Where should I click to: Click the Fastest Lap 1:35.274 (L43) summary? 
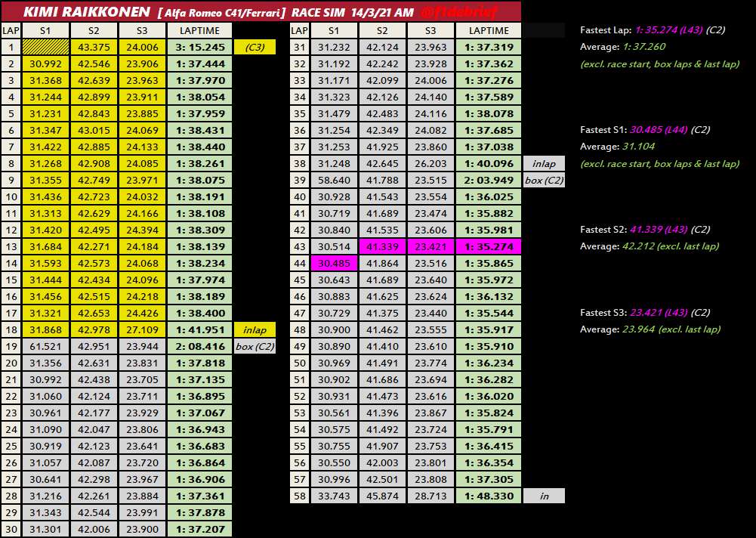653,30
